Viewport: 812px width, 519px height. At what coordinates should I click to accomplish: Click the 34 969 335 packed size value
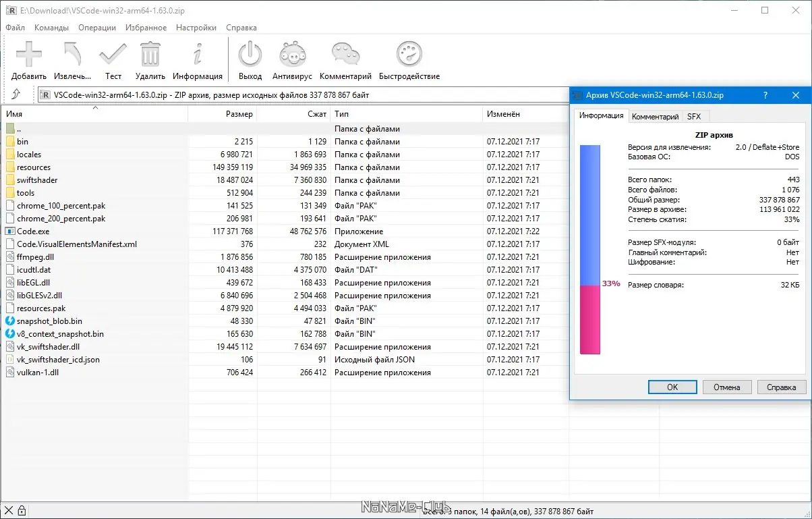pos(308,167)
